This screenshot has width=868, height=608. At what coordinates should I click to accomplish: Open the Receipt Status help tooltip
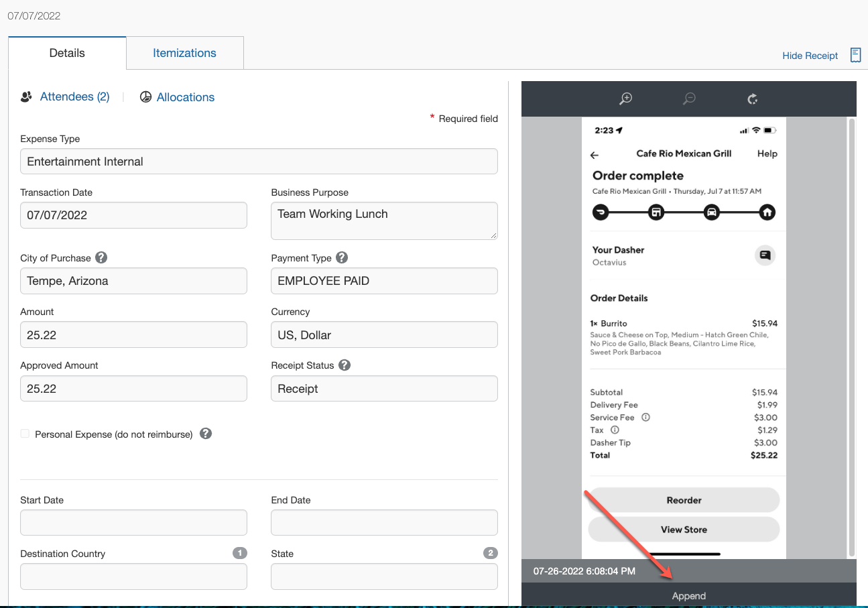tap(344, 365)
